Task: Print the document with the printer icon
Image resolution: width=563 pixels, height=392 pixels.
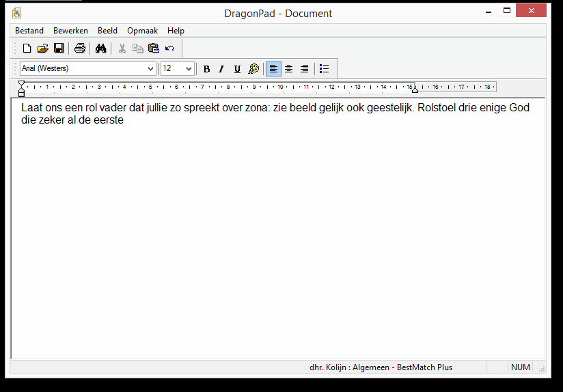Action: coord(80,48)
